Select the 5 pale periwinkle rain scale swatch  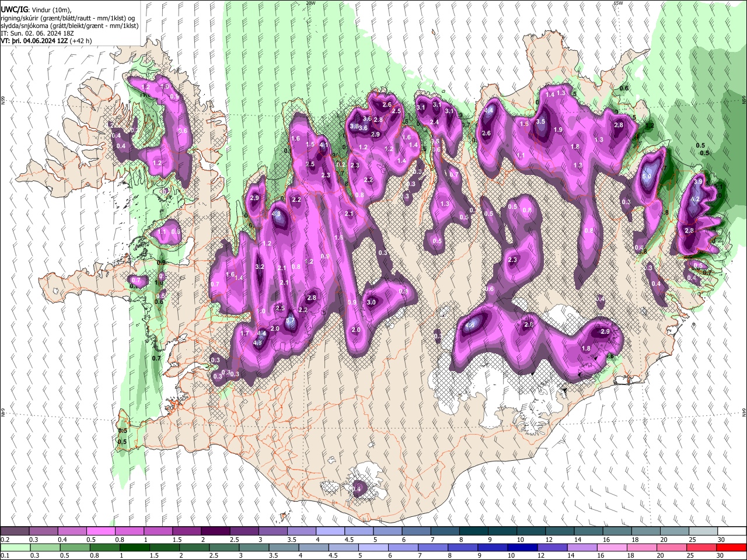click(x=373, y=547)
